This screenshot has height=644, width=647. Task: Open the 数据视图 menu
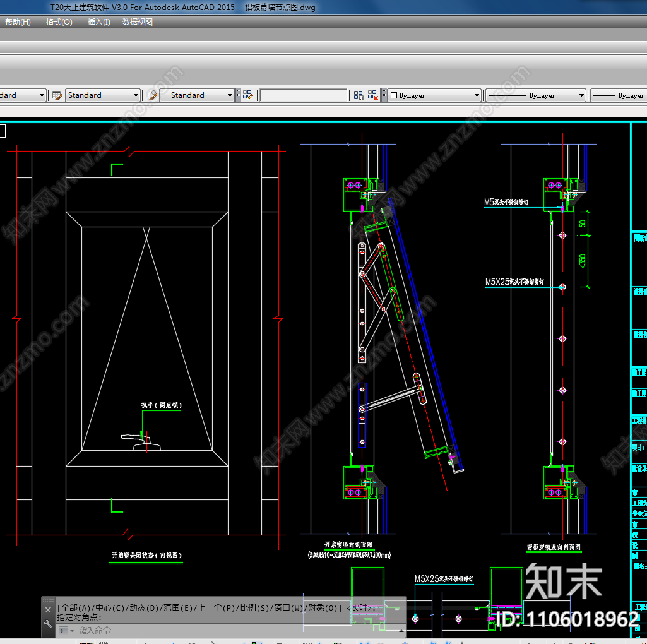pyautogui.click(x=138, y=22)
